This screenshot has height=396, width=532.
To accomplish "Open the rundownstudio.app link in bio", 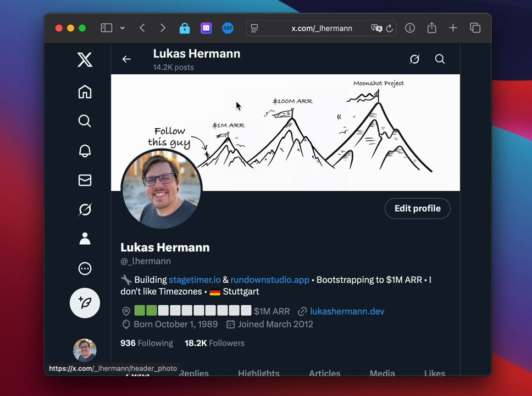I will pyautogui.click(x=270, y=280).
